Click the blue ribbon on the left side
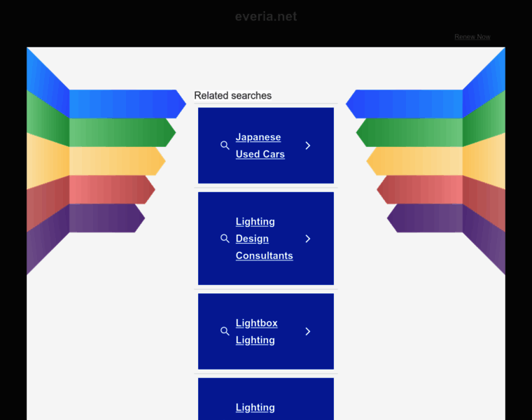 click(x=126, y=104)
